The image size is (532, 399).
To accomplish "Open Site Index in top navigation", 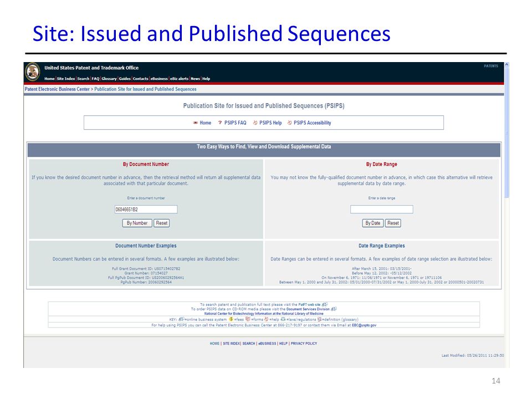I will click(66, 79).
